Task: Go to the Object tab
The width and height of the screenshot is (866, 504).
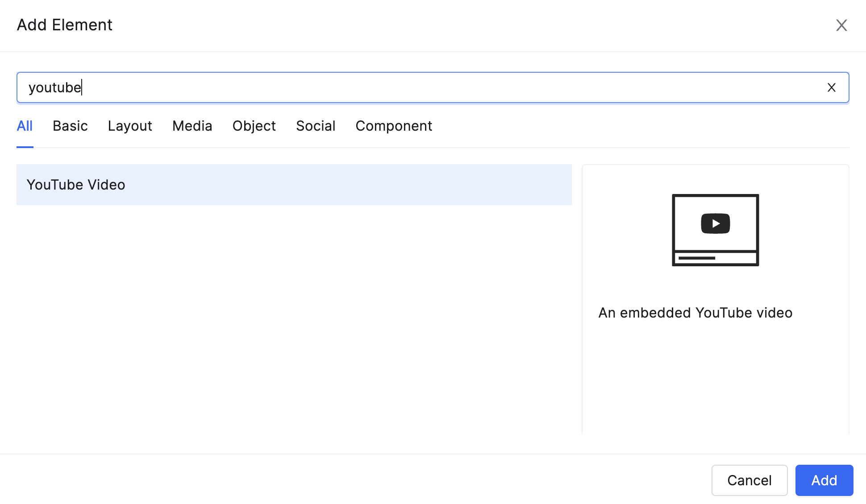Action: point(254,126)
